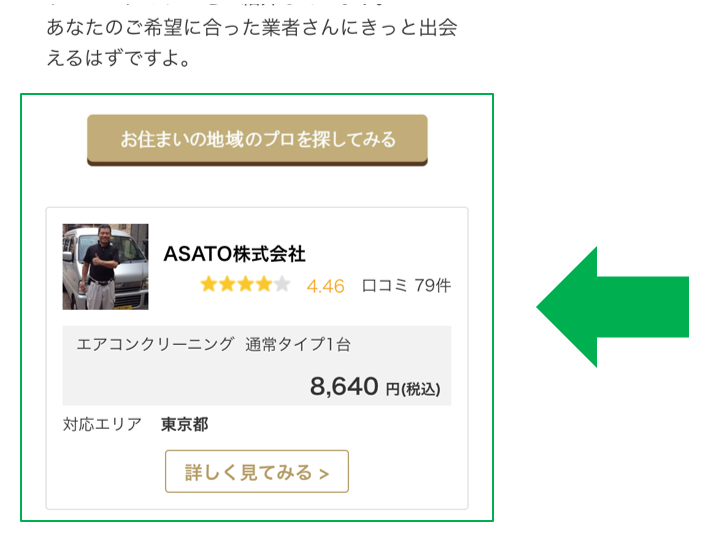The height and width of the screenshot is (545, 709).
Task: Click the 4.46 rating score
Action: tap(325, 286)
